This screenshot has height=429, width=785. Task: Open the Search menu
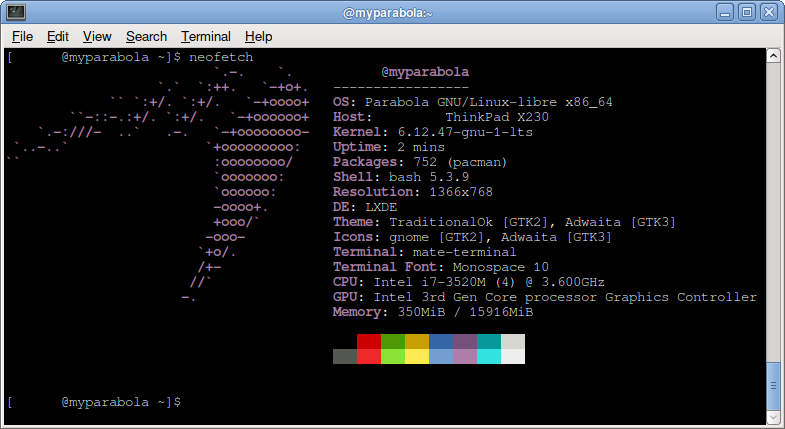coord(146,37)
